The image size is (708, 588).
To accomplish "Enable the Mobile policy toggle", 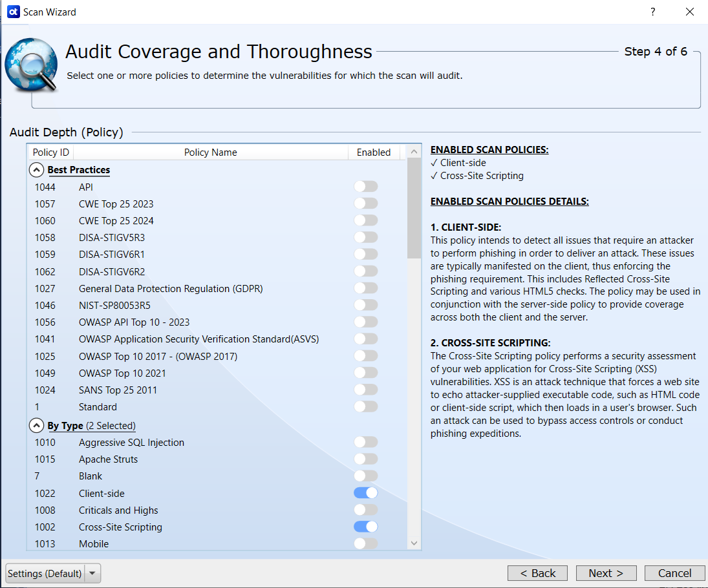I will (365, 543).
